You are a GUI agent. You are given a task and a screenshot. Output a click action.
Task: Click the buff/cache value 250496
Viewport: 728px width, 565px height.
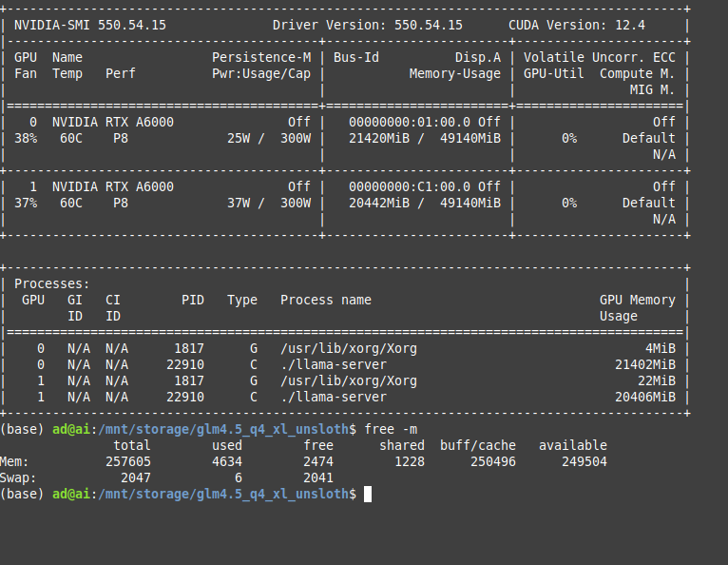coord(493,462)
